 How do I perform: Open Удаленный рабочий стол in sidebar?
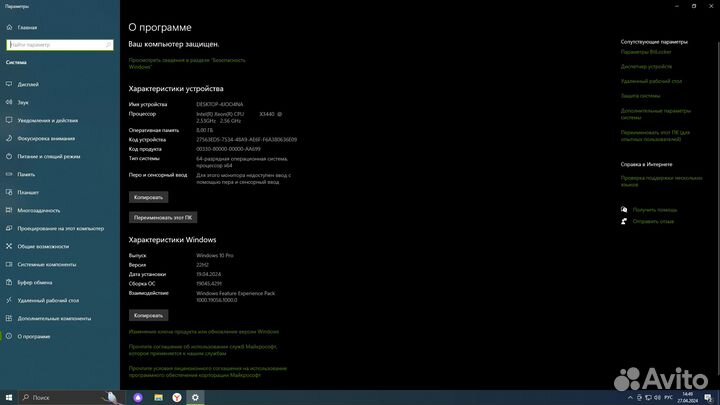(43, 300)
